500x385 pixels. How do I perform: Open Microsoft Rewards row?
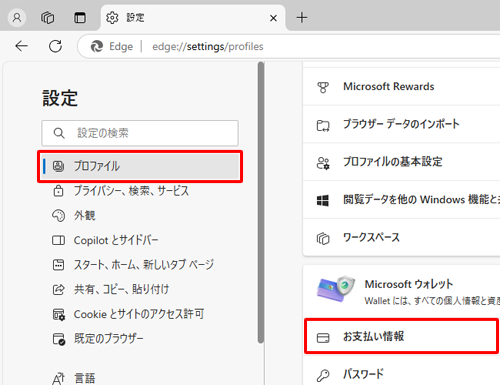(x=401, y=87)
